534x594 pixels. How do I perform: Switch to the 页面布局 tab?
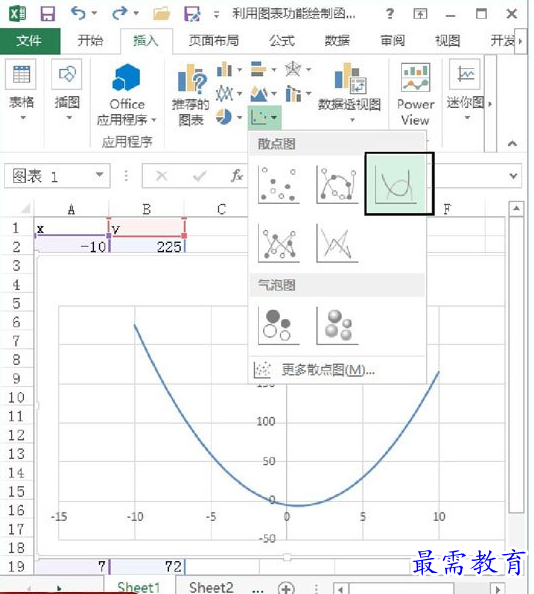click(214, 41)
